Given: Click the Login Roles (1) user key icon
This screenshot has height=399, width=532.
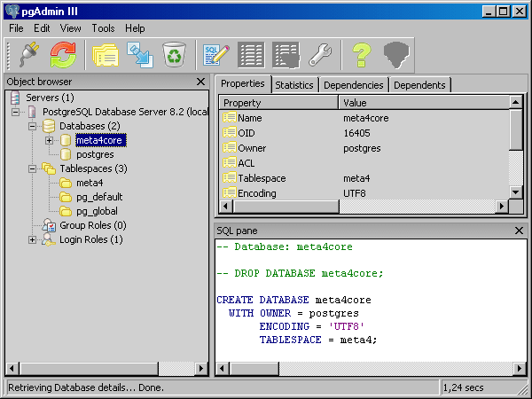Looking at the screenshot, I should (49, 239).
